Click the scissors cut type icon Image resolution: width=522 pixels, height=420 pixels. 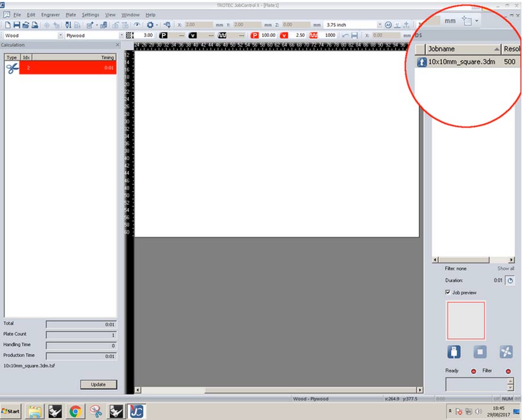coord(12,68)
